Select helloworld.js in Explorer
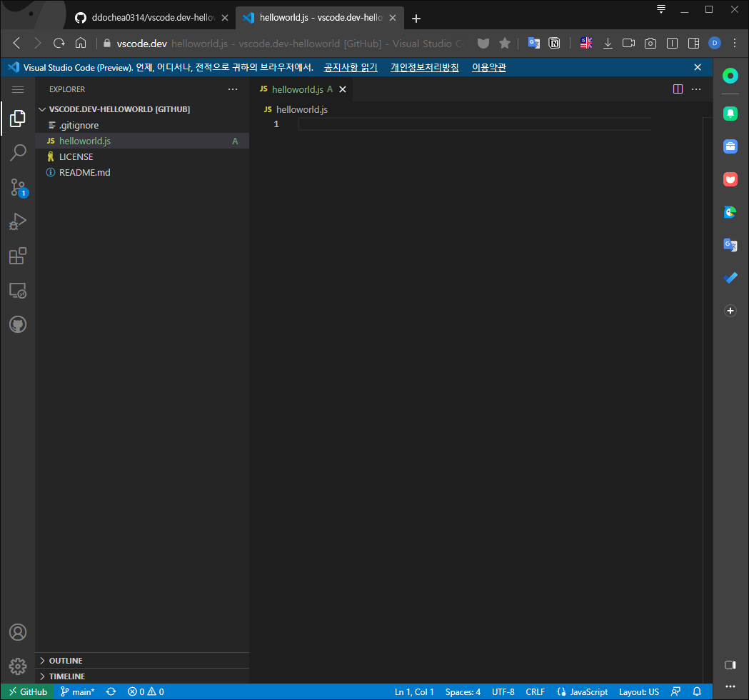The image size is (749, 700). point(142,141)
